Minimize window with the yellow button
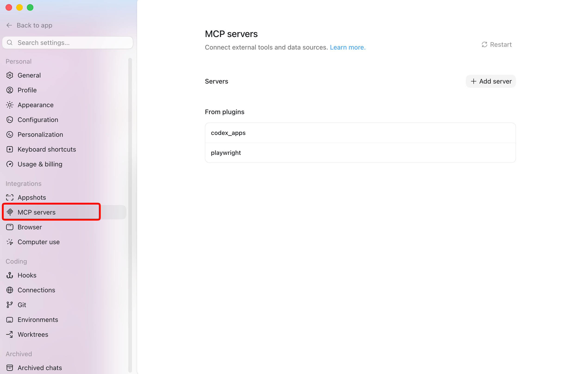 (x=19, y=8)
